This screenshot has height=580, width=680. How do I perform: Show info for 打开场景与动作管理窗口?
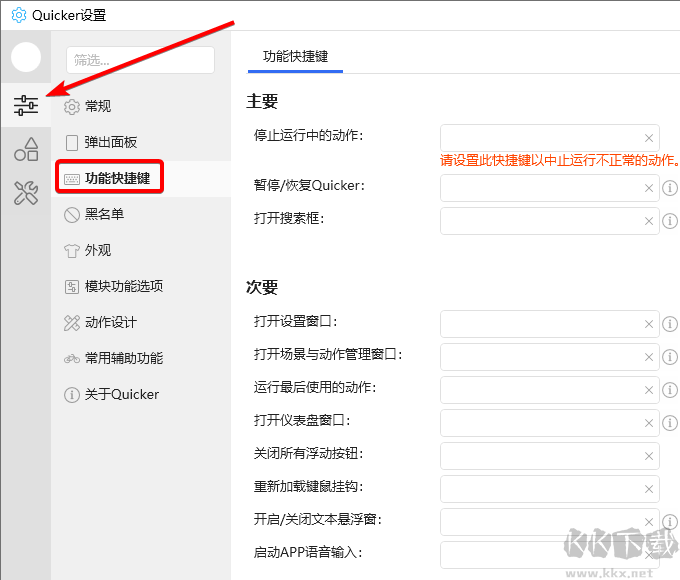click(x=670, y=357)
